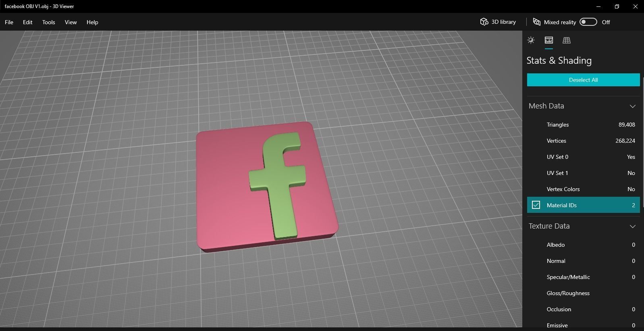Screen dimensions: 644x331
Task: Select the Vertices row
Action: [x=583, y=141]
